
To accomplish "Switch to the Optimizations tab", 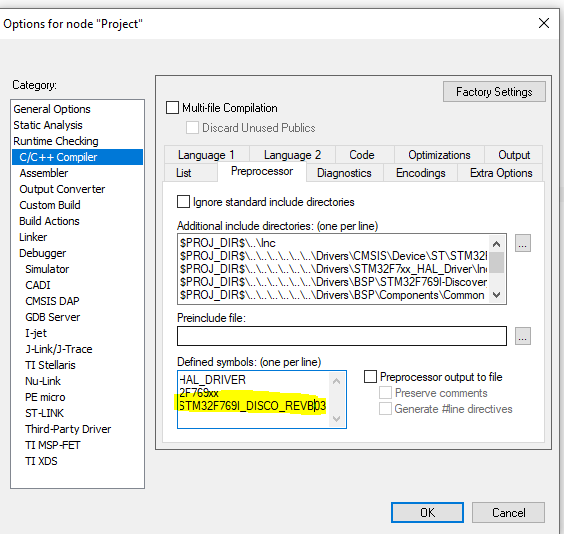I will pos(439,155).
